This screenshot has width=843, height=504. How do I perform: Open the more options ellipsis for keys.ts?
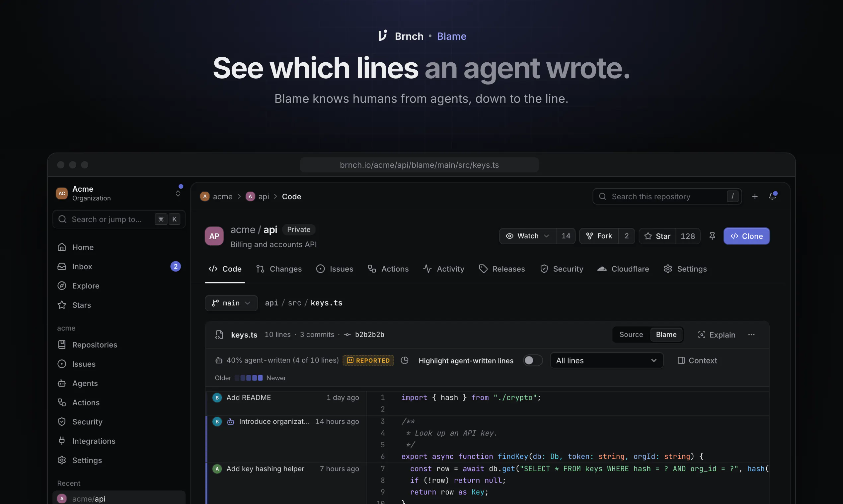click(x=751, y=335)
